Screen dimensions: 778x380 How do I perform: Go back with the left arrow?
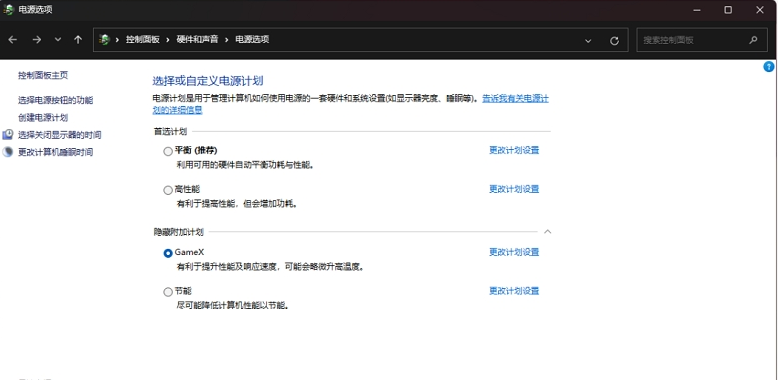(x=12, y=40)
